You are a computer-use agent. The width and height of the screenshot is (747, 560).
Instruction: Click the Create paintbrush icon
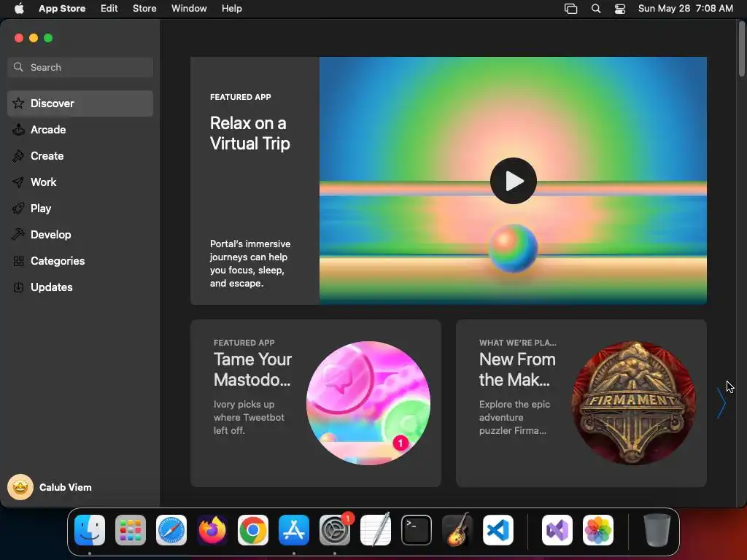(x=18, y=156)
